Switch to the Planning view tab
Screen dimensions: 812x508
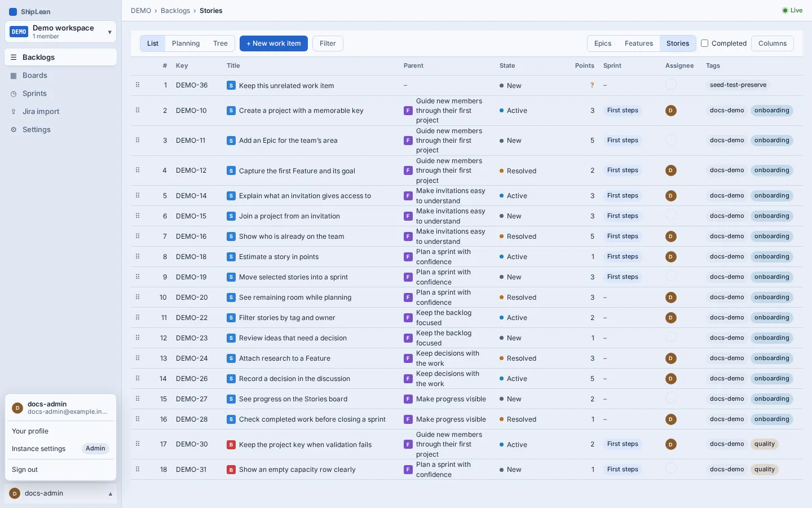click(x=186, y=43)
